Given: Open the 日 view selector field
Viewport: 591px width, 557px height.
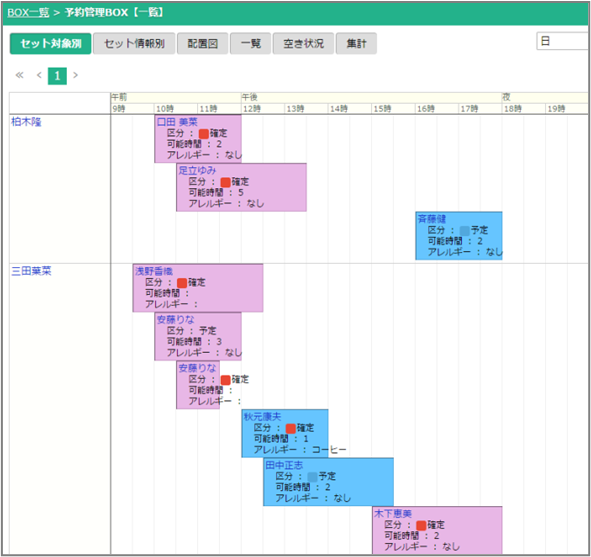Looking at the screenshot, I should (563, 41).
